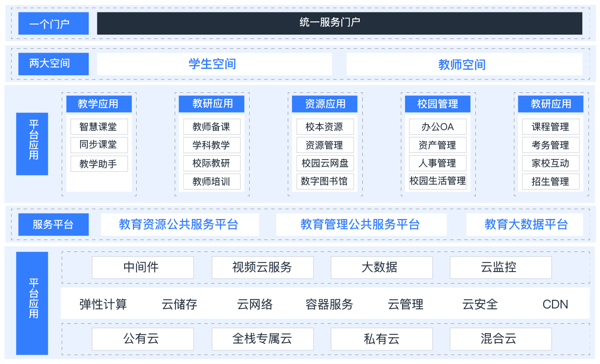600x364 pixels.
Task: Open 教育大数据平台 block
Action: (525, 225)
